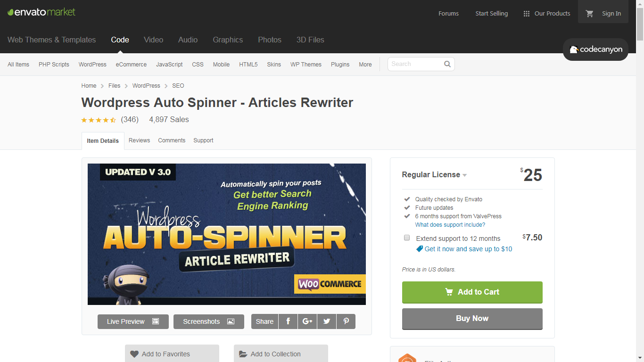This screenshot has width=644, height=362.
Task: Go to Video category
Action: (x=153, y=40)
